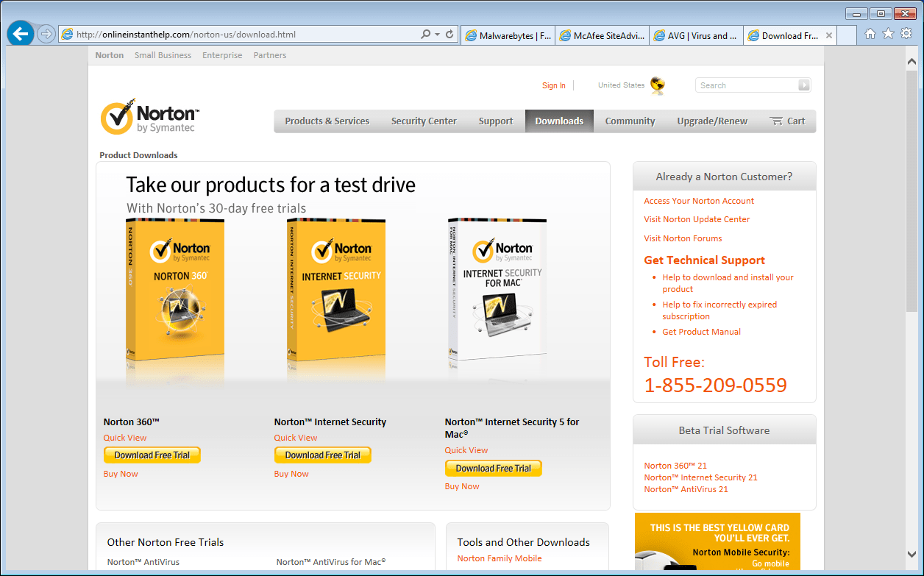Open Norton AntiVirus 21 beta link
The image size is (924, 576).
point(686,489)
